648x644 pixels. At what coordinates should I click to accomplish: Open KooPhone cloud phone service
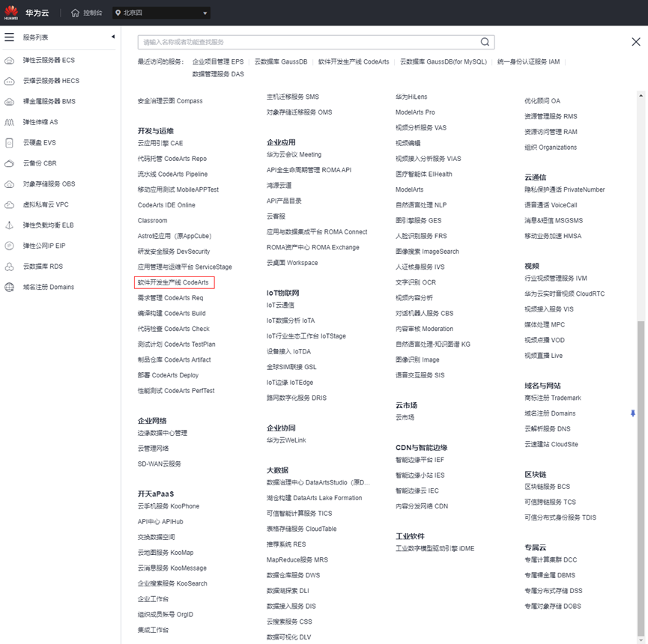pos(169,506)
